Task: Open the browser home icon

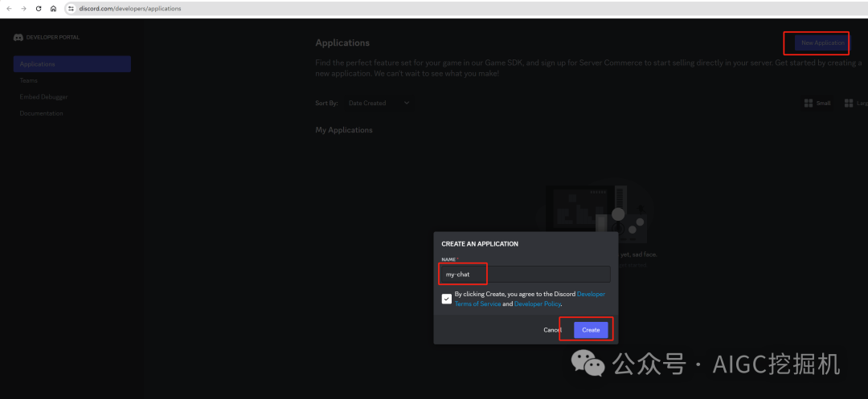Action: coord(53,9)
